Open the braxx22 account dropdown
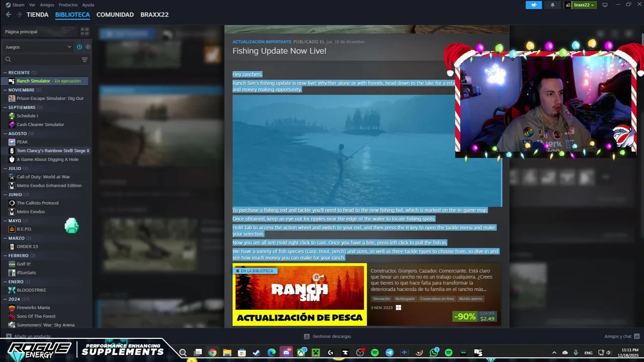This screenshot has width=644, height=362. click(x=580, y=5)
